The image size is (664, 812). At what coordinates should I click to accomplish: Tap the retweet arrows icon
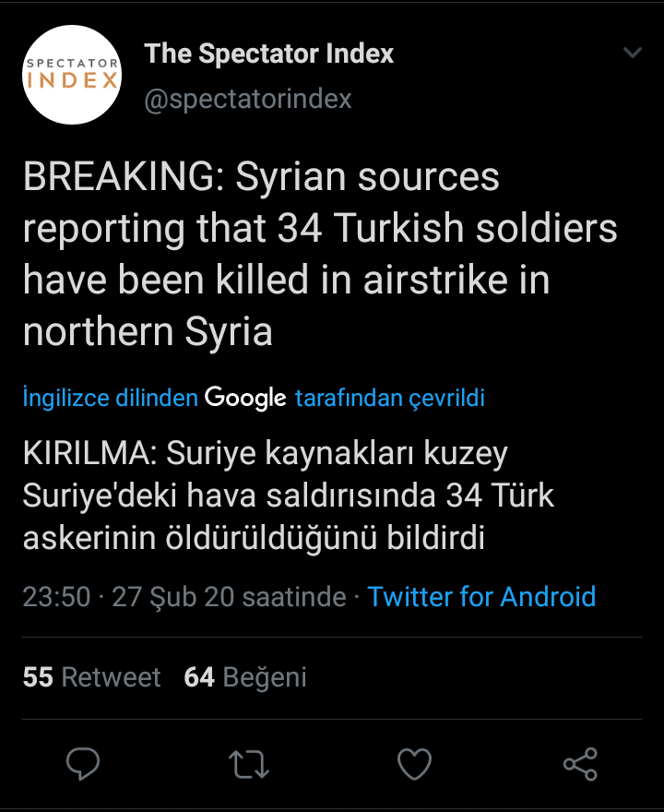[248, 764]
